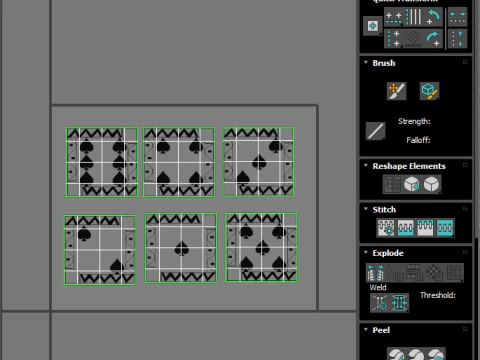Click Flatten by Material ID checkered sphere icon
This screenshot has width=480, height=360.
(x=434, y=273)
